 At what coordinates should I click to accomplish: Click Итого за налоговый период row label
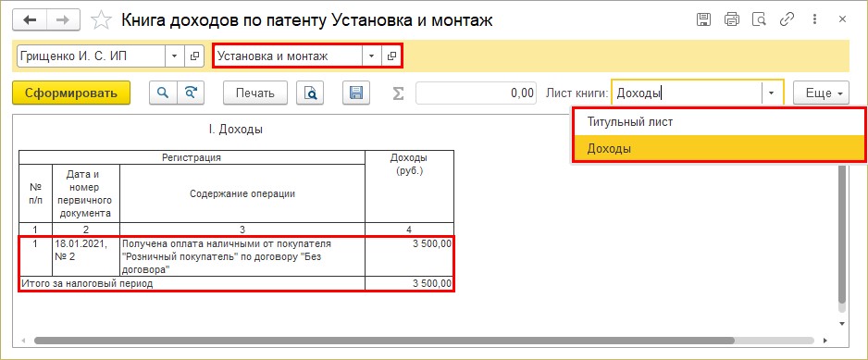(x=192, y=283)
